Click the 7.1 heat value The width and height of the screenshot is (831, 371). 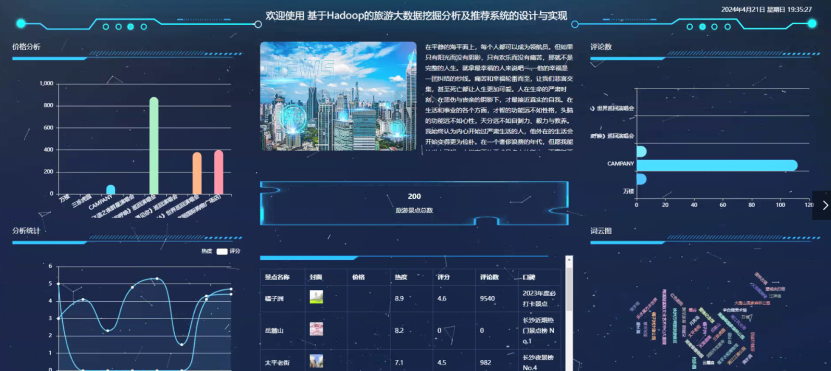click(399, 363)
